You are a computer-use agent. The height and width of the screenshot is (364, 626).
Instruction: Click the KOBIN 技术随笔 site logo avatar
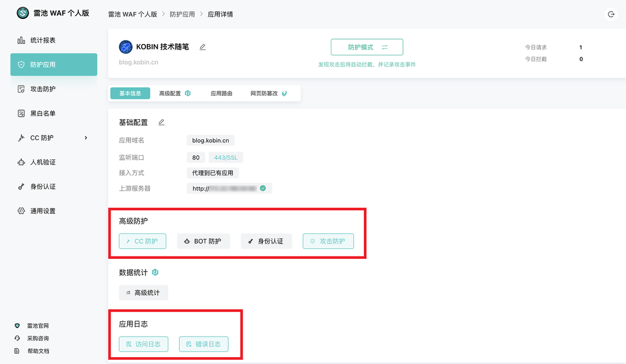pos(124,46)
